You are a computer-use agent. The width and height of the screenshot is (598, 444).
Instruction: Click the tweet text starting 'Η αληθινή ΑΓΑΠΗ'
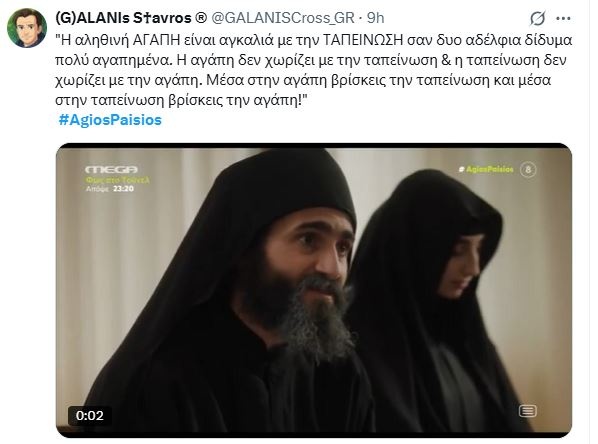click(313, 70)
